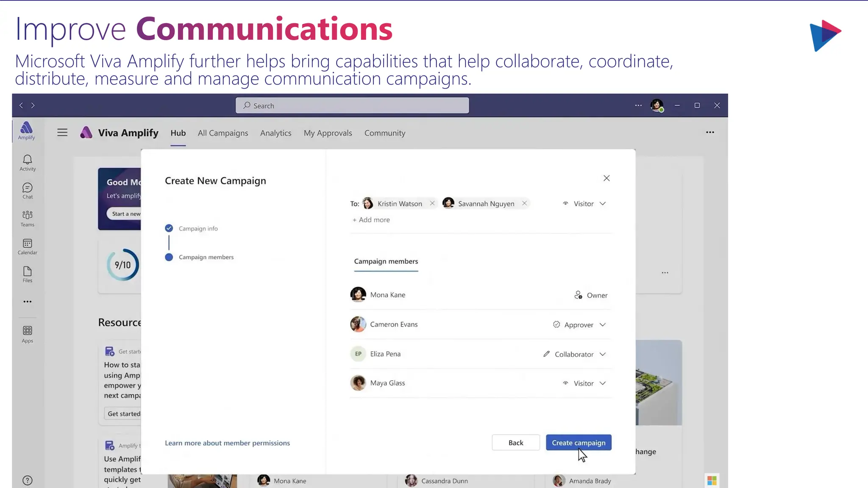
Task: Show more apps ellipsis in sidebar
Action: (x=28, y=302)
